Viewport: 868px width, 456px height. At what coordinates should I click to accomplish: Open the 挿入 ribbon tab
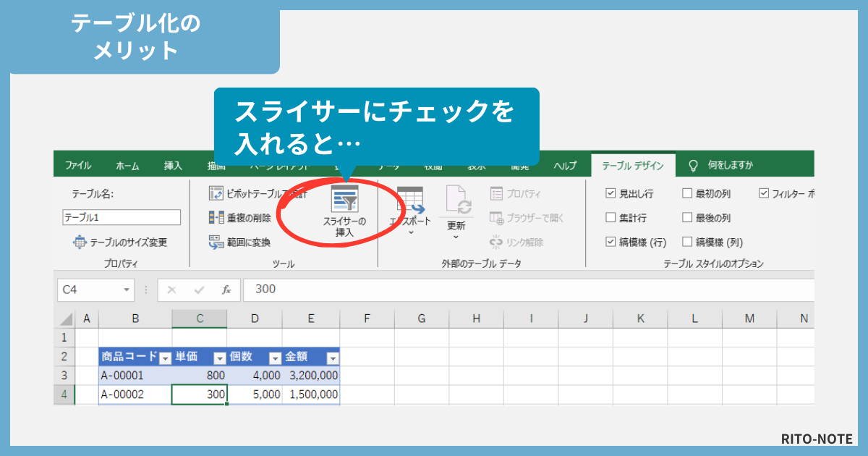pyautogui.click(x=172, y=164)
